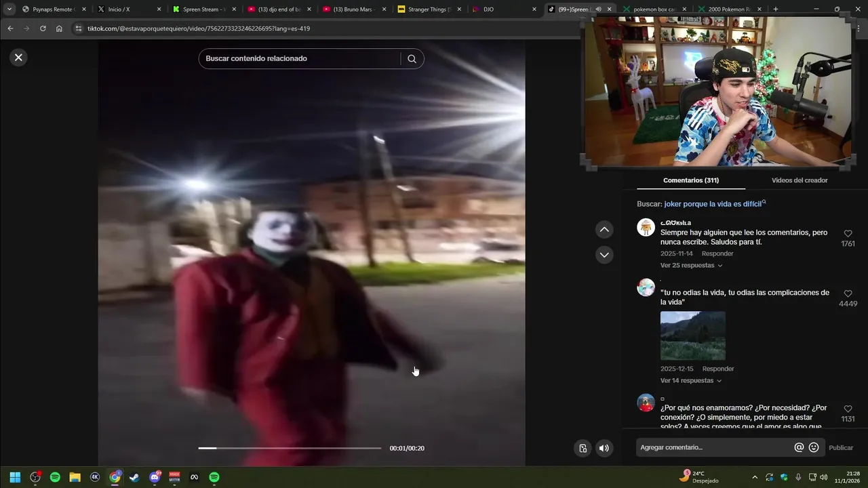Expand 'Ver 14 respuestas'
This screenshot has width=868, height=488.
pos(691,380)
